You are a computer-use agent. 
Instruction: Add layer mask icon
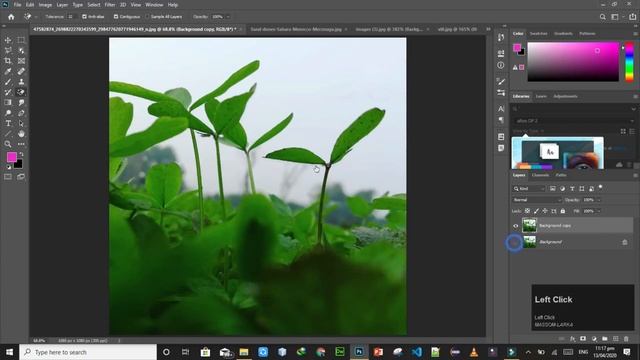tap(583, 339)
